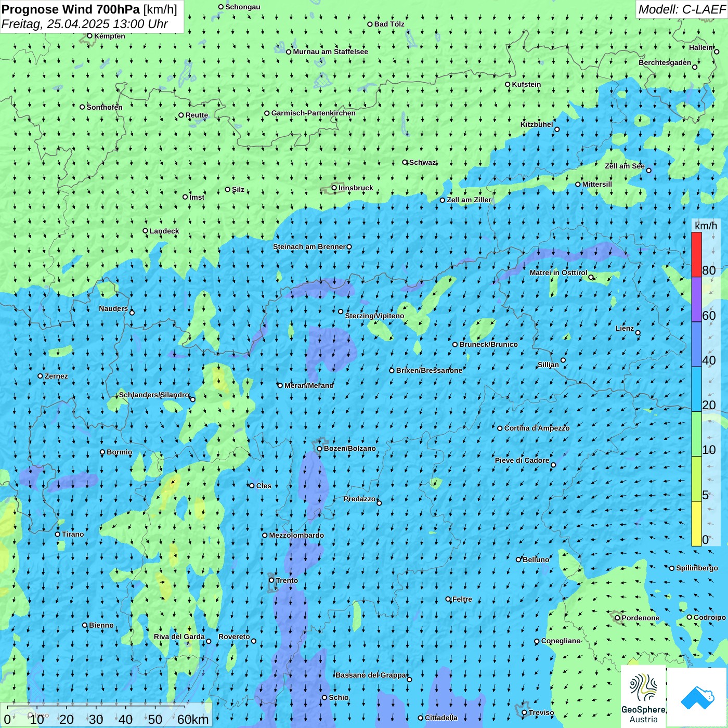Click the Pieve di Cadore label

pos(522,460)
